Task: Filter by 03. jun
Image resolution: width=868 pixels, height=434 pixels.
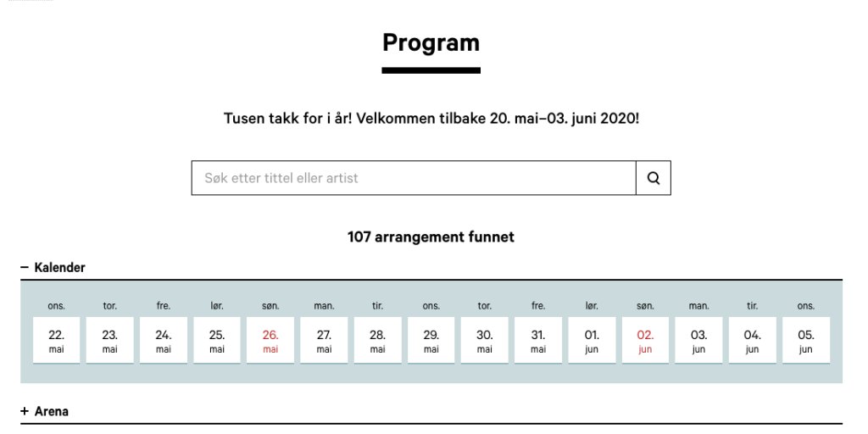Action: [698, 340]
